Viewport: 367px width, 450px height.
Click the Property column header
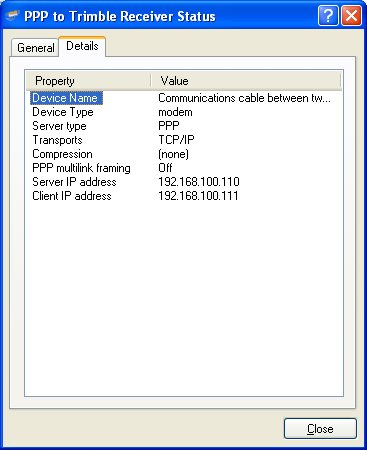point(88,81)
